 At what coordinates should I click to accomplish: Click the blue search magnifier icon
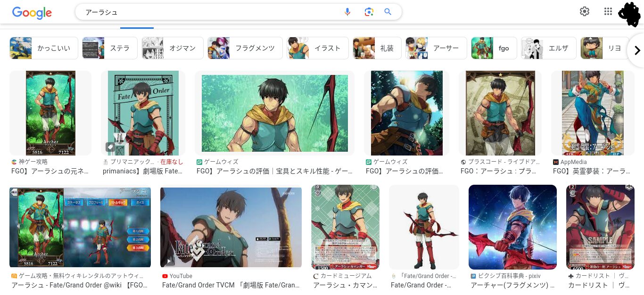[388, 12]
